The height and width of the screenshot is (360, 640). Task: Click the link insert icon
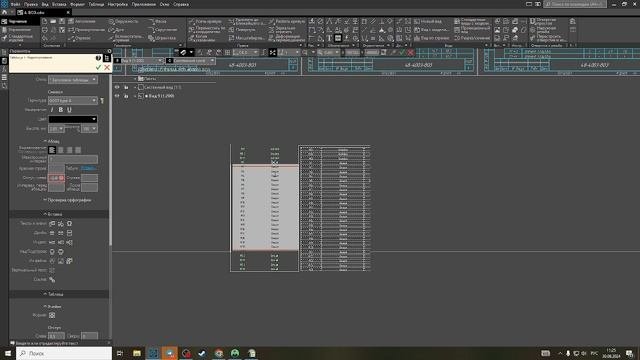click(x=52, y=280)
